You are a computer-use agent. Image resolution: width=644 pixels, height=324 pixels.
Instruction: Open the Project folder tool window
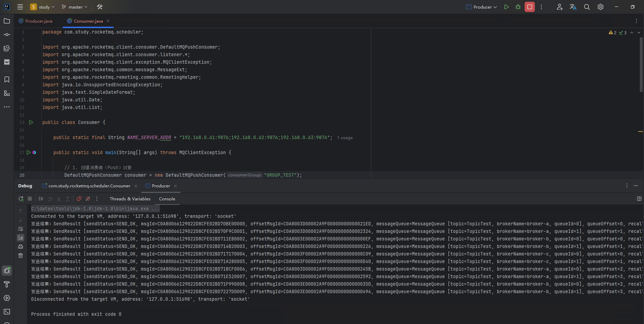[x=7, y=21]
